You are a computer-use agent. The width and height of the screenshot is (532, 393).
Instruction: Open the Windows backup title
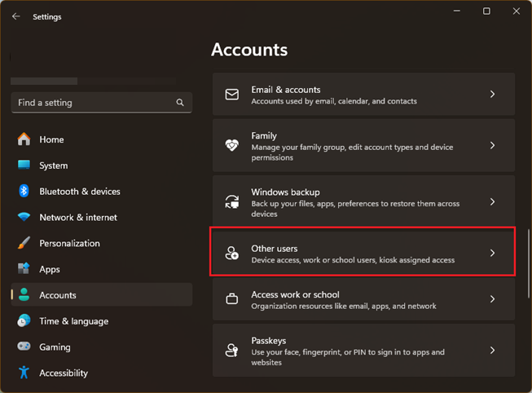(x=285, y=192)
